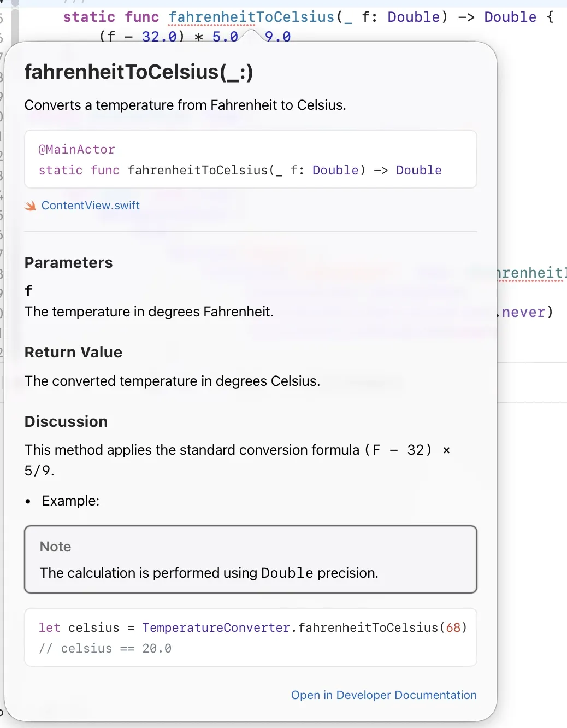This screenshot has height=728, width=567.
Task: Click the fahrenheitToCelsius symbol in the editor
Action: pos(251,17)
